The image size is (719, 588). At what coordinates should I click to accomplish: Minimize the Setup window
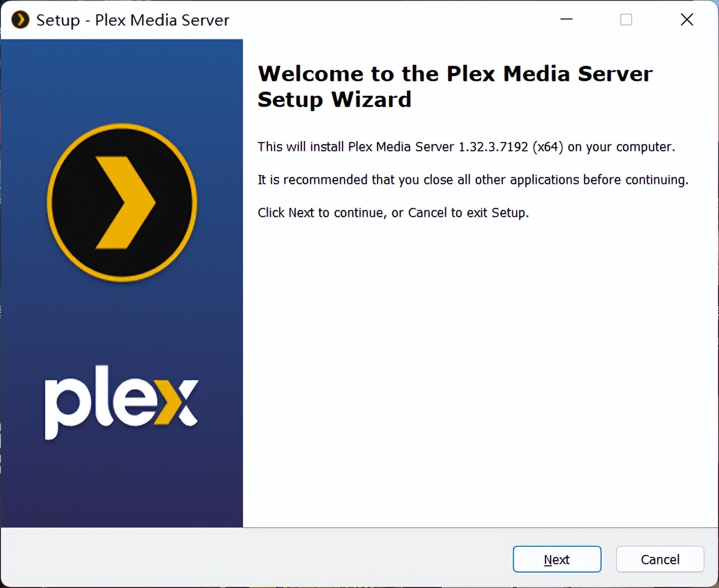567,20
